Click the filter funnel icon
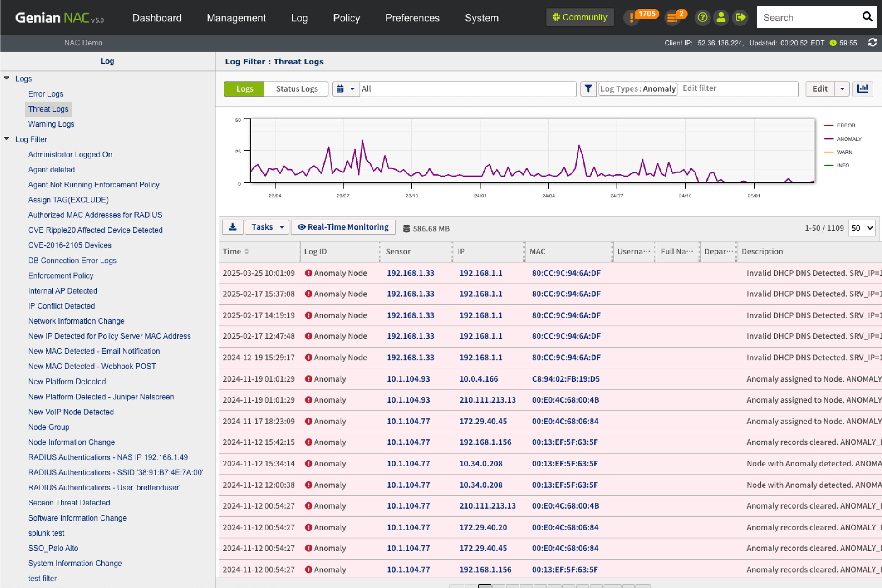The image size is (882, 588). pyautogui.click(x=588, y=89)
